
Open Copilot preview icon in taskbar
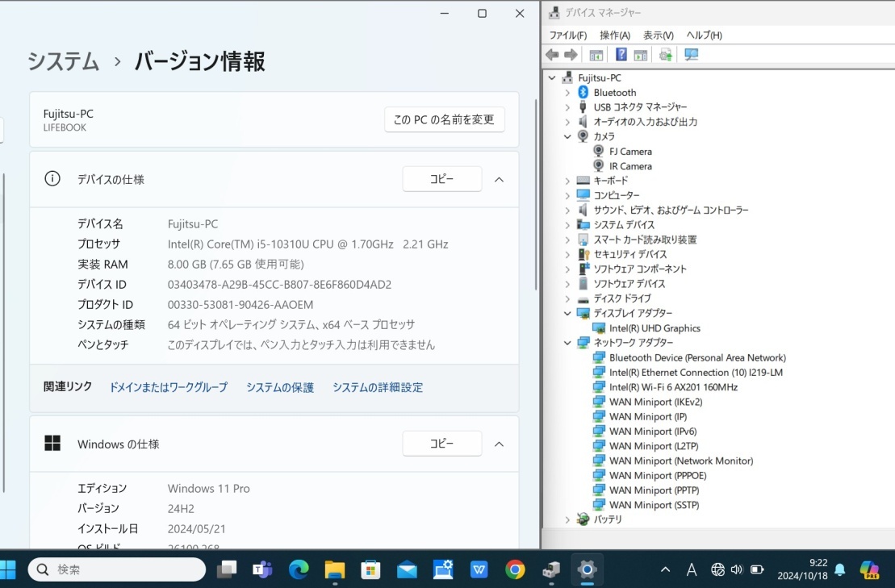click(869, 569)
